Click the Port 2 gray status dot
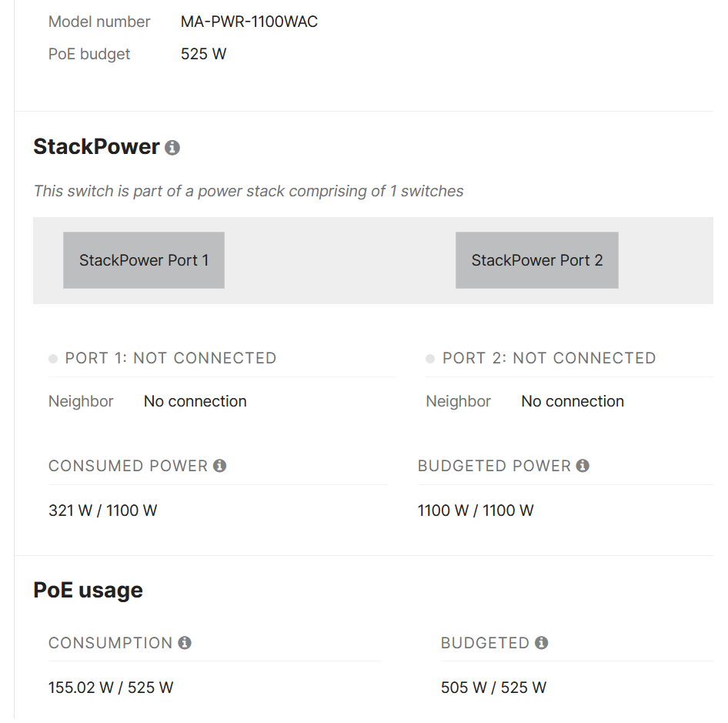Image resolution: width=728 pixels, height=723 pixels. 430,359
